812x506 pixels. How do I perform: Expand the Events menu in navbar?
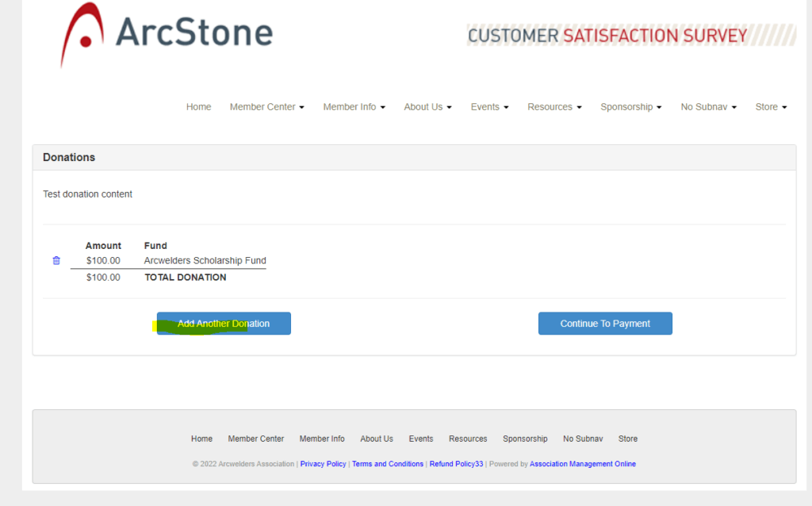point(489,107)
